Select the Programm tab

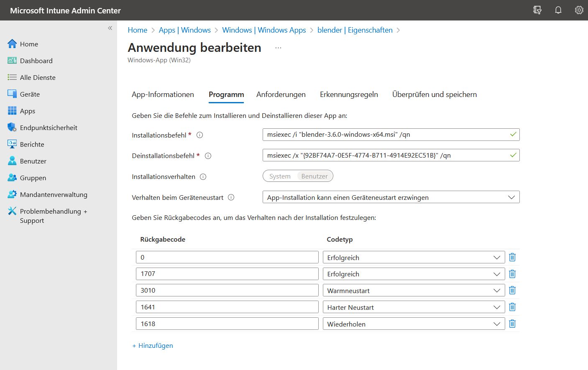pos(226,94)
